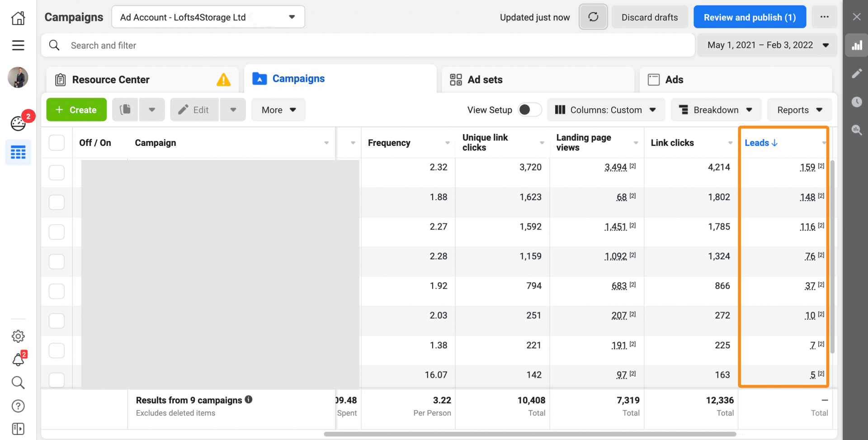Expand the Columns: Custom dropdown
The image size is (868, 440).
pos(606,110)
